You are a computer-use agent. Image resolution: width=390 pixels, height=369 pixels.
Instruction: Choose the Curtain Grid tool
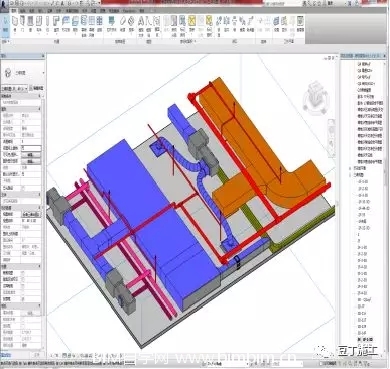tap(92, 26)
